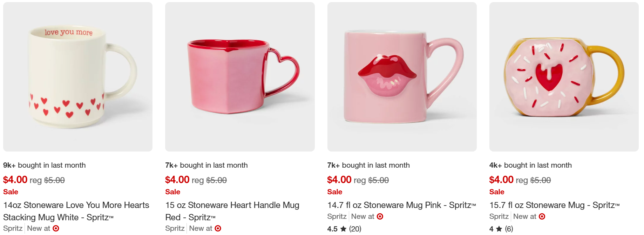644x235 pixels.
Task: Click the star rating icon beside 4.5
Action: (343, 229)
